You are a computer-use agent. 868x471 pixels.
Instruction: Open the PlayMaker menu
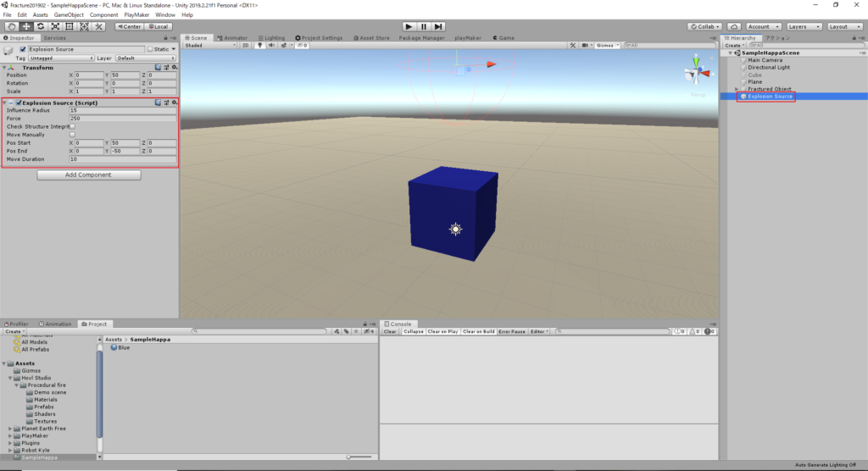[x=136, y=15]
